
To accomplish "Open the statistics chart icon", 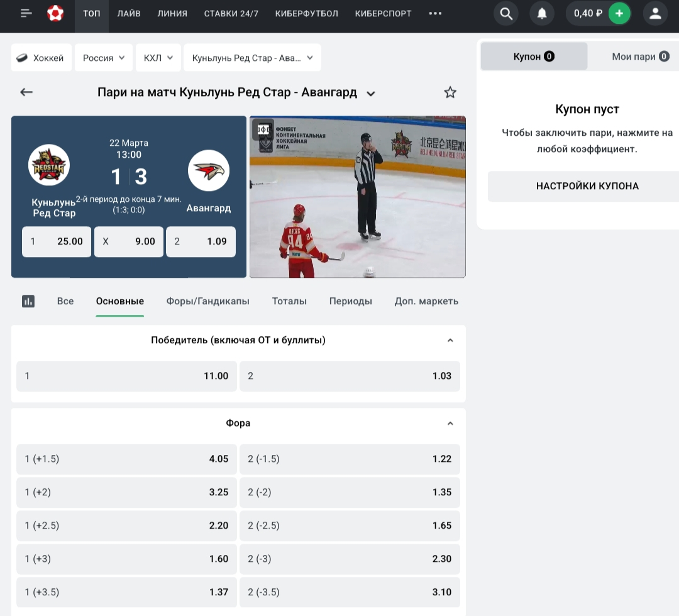I will pyautogui.click(x=28, y=301).
